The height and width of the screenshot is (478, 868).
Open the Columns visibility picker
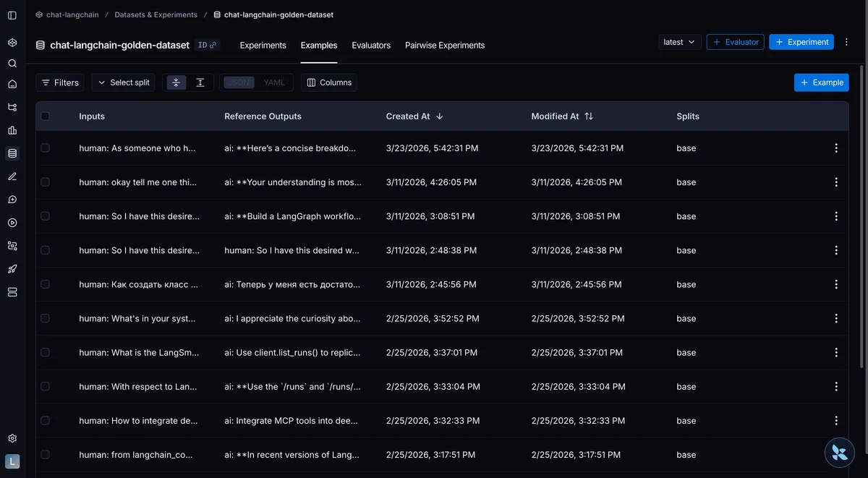click(x=329, y=82)
